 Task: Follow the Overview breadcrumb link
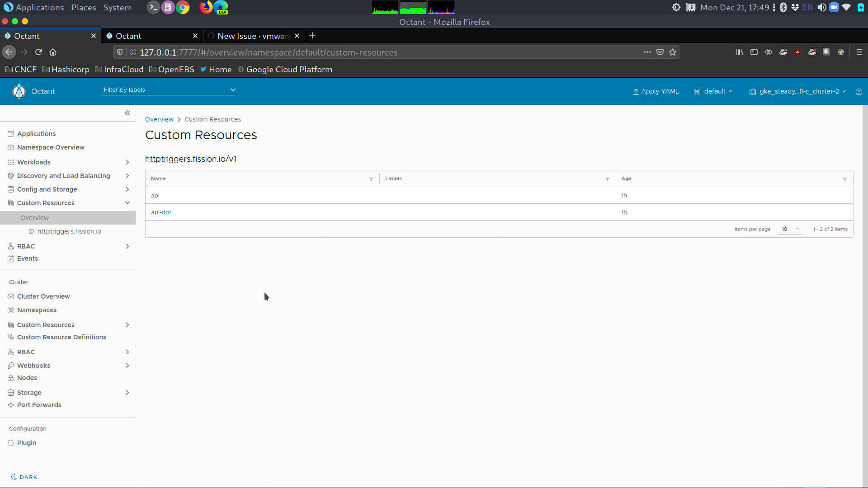(159, 119)
